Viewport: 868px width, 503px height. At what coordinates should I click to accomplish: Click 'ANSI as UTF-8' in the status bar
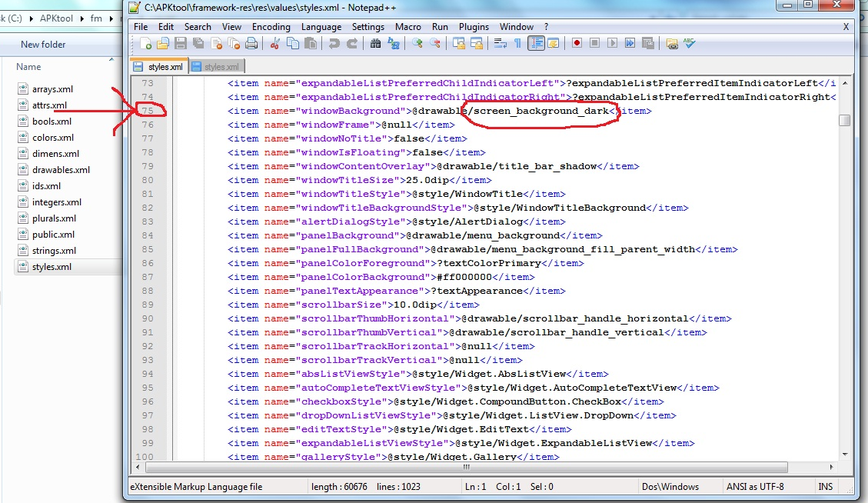tap(754, 486)
